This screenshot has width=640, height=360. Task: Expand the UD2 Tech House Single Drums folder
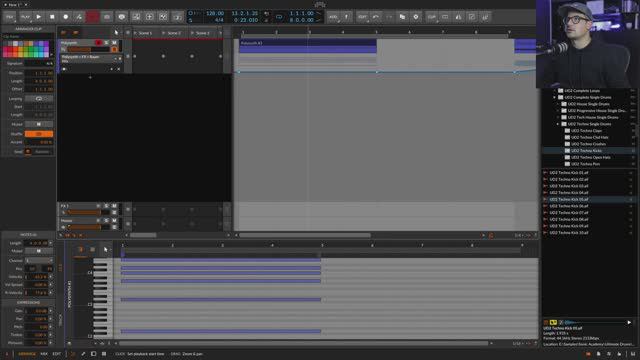558,118
